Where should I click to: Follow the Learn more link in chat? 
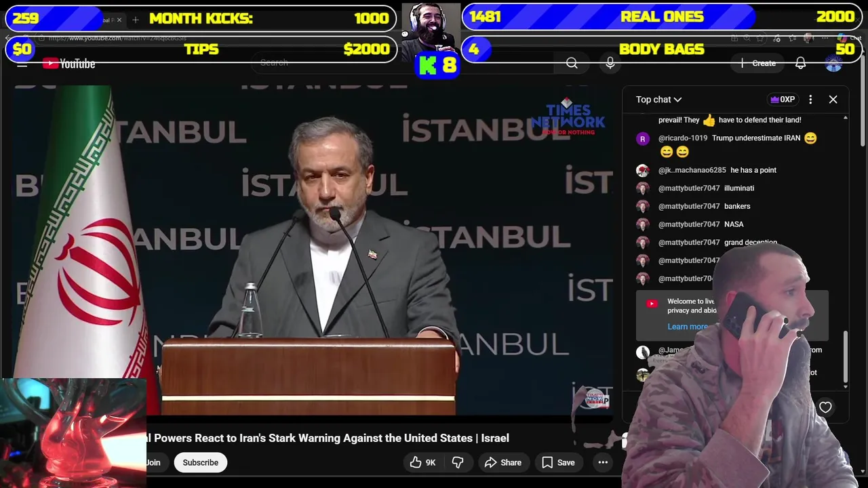(x=687, y=327)
